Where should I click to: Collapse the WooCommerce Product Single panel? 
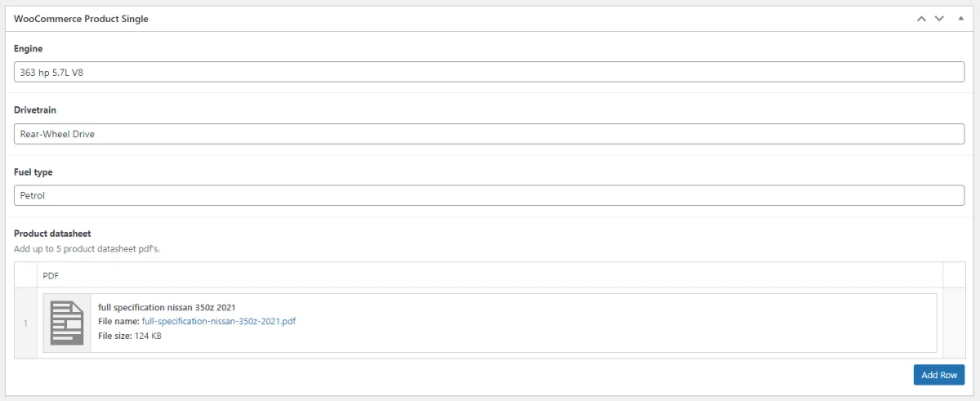[960, 19]
